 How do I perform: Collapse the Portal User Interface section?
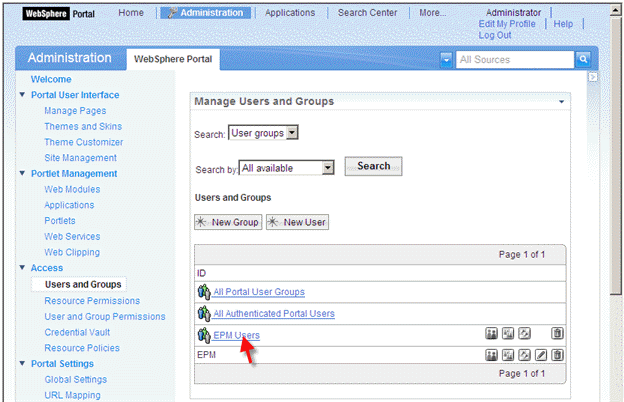pos(22,95)
